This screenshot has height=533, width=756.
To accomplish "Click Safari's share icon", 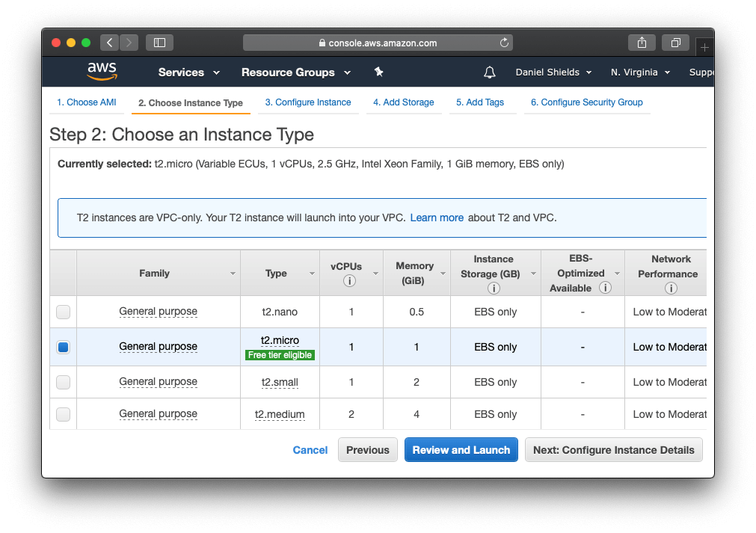I will tap(642, 43).
